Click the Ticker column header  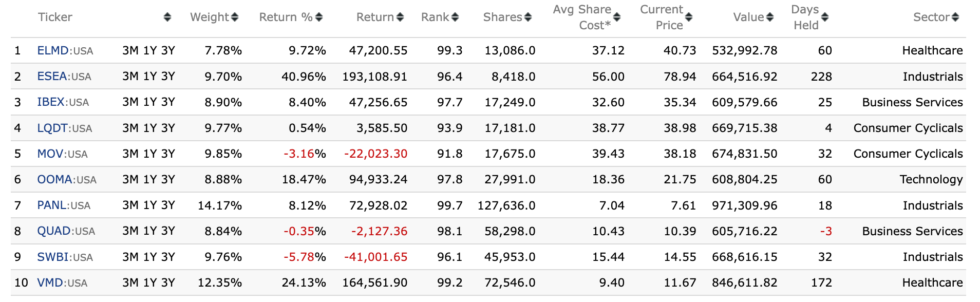click(x=55, y=17)
